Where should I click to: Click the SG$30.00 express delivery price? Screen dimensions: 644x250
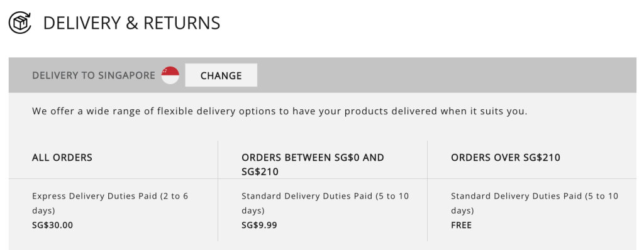[x=53, y=225]
